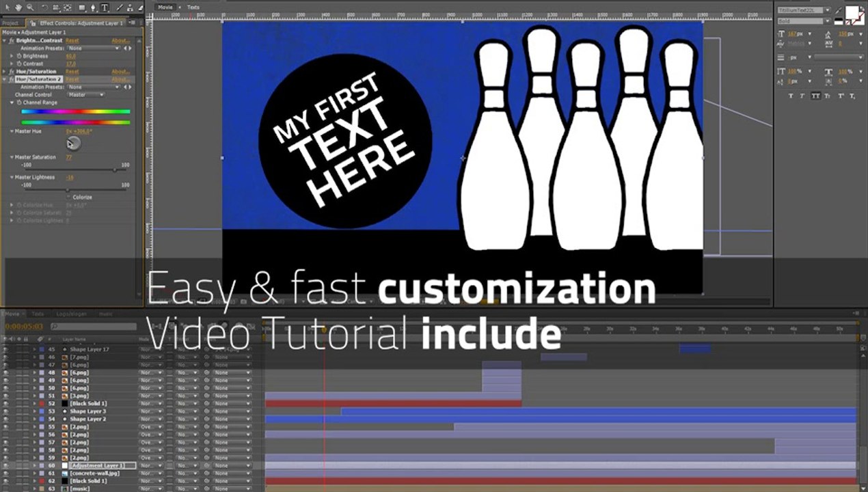Select the Horizontal Type tool
The width and height of the screenshot is (868, 492).
click(105, 8)
